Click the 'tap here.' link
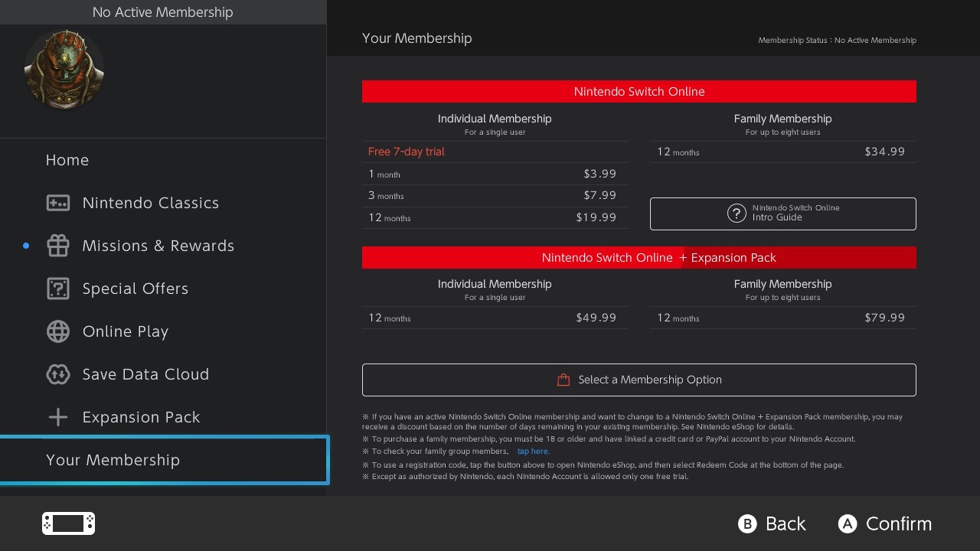 coord(534,452)
